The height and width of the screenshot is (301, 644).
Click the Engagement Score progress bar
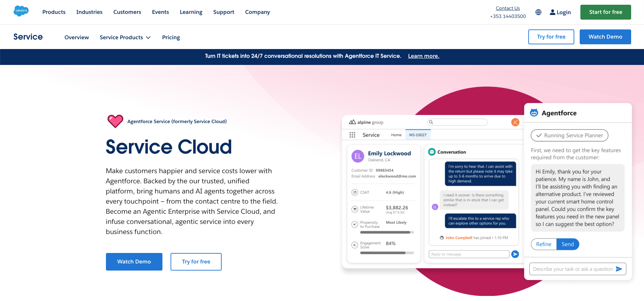click(387, 253)
